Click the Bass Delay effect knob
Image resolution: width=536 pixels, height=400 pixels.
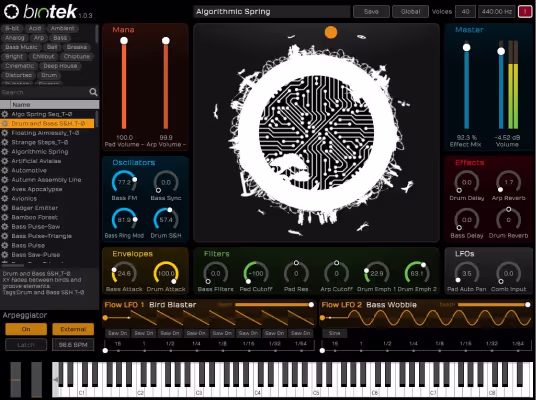point(467,220)
